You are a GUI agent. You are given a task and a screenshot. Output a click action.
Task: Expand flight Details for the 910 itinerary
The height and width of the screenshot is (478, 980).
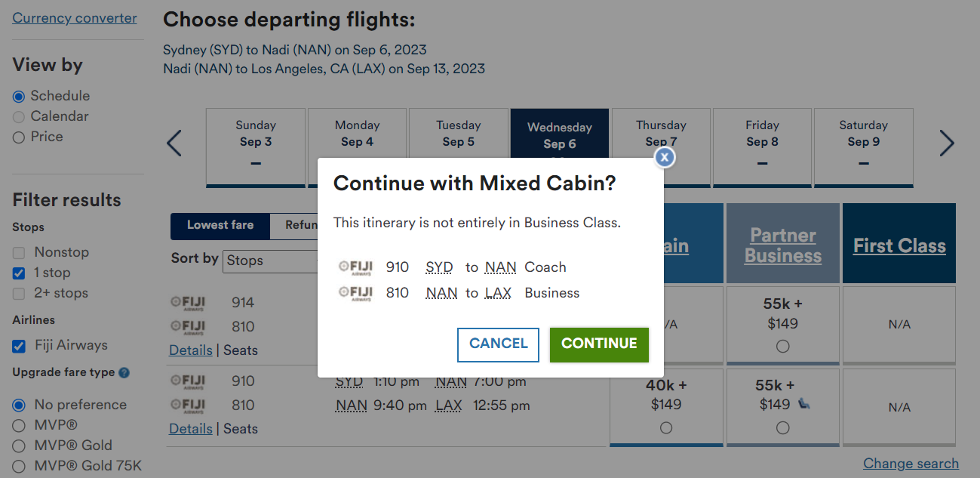point(190,428)
